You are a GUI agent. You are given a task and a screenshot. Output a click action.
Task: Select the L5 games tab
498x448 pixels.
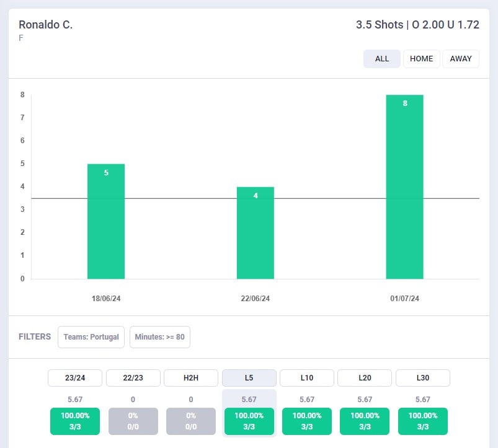tap(249, 378)
